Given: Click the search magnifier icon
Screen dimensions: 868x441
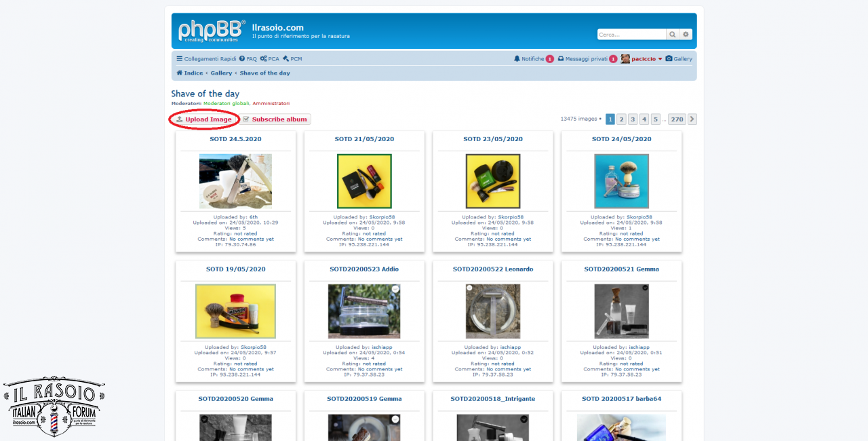Looking at the screenshot, I should (672, 35).
